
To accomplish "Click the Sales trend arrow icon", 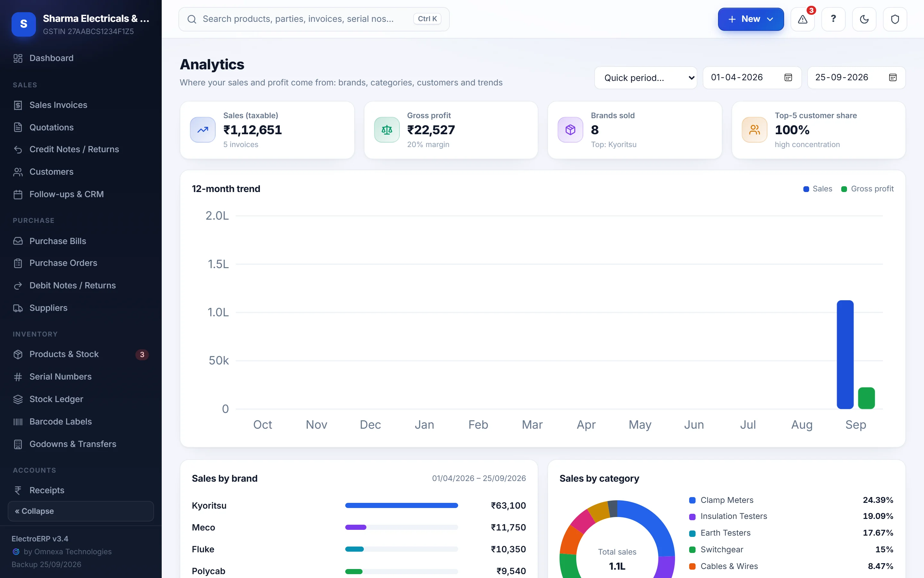I will [x=203, y=130].
